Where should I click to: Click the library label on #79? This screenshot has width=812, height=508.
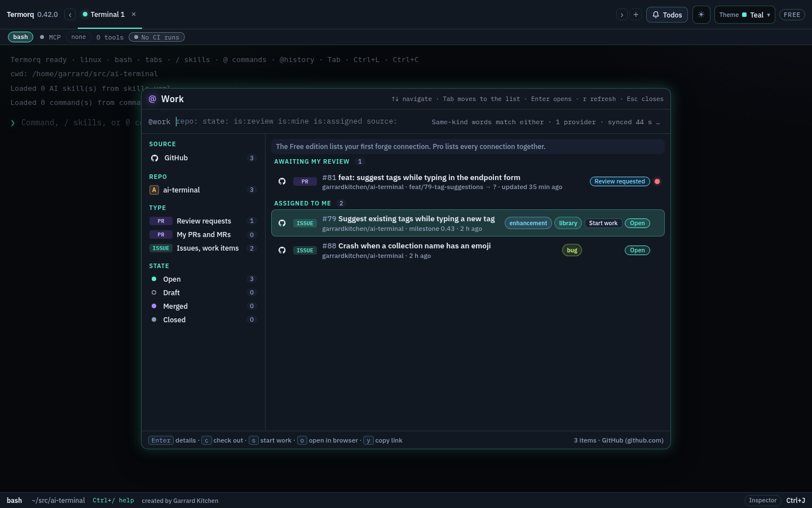coord(568,223)
